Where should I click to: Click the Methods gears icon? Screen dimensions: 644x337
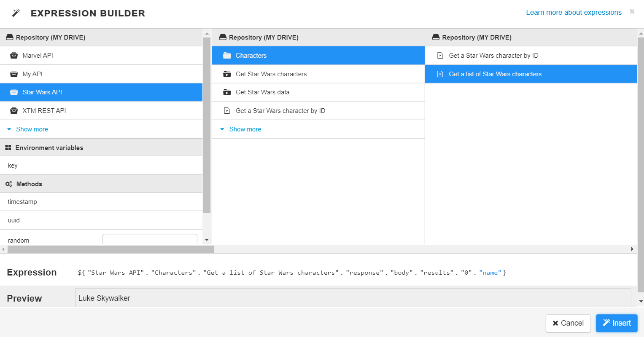pyautogui.click(x=8, y=184)
